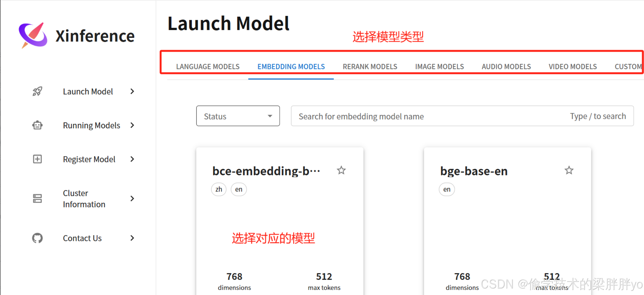Click the Xinference brand name

(x=95, y=36)
